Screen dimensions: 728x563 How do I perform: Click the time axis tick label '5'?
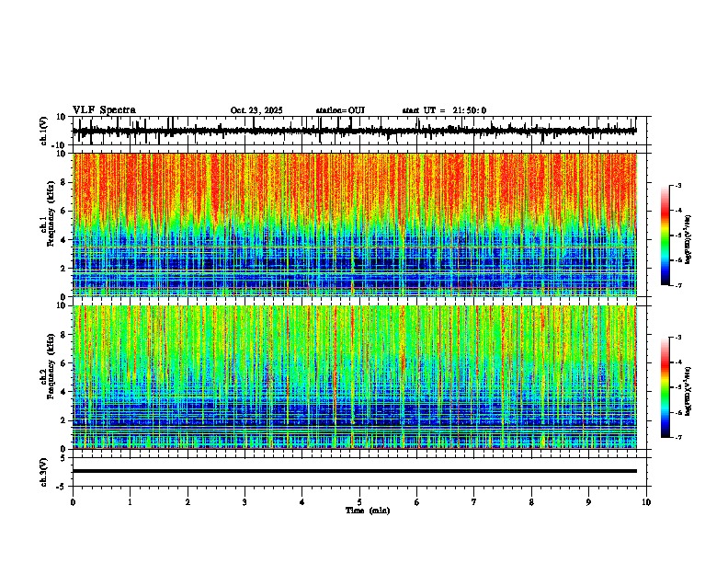(359, 502)
